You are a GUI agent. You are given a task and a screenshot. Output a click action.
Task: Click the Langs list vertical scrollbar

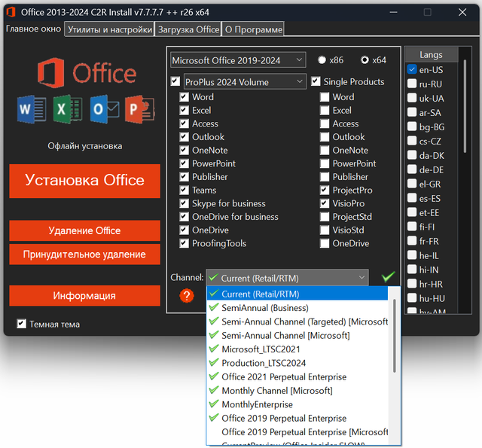tap(465, 107)
